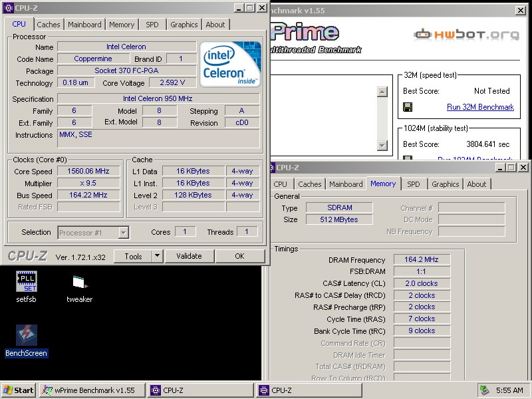Viewport: 532px width, 399px height.
Task: Click the Specification field Intel Celeron 950 MHz
Action: pyautogui.click(x=158, y=98)
